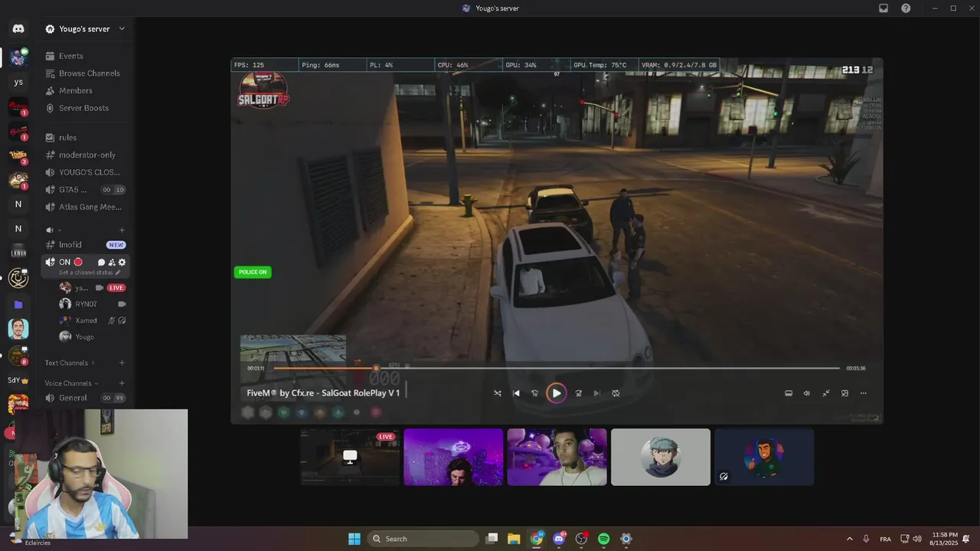Open the 'ys' server icon

18,82
